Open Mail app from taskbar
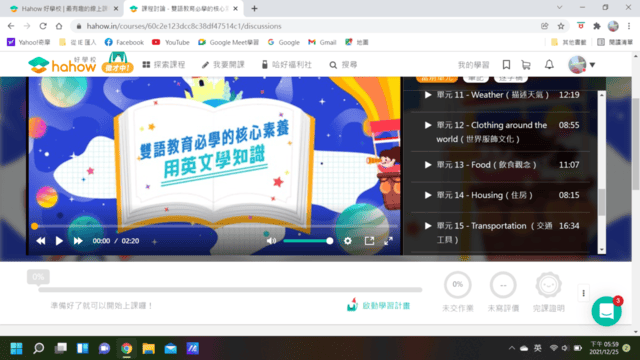This screenshot has height=360, width=640. [171, 348]
